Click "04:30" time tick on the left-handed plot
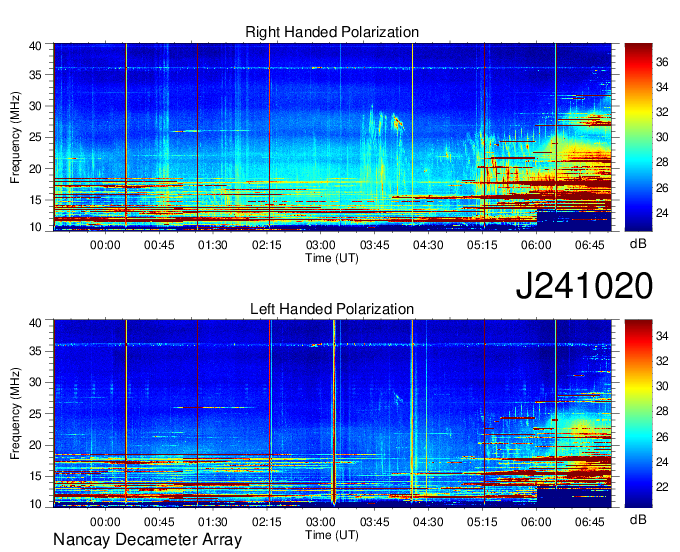The width and height of the screenshot is (680, 552). click(428, 522)
